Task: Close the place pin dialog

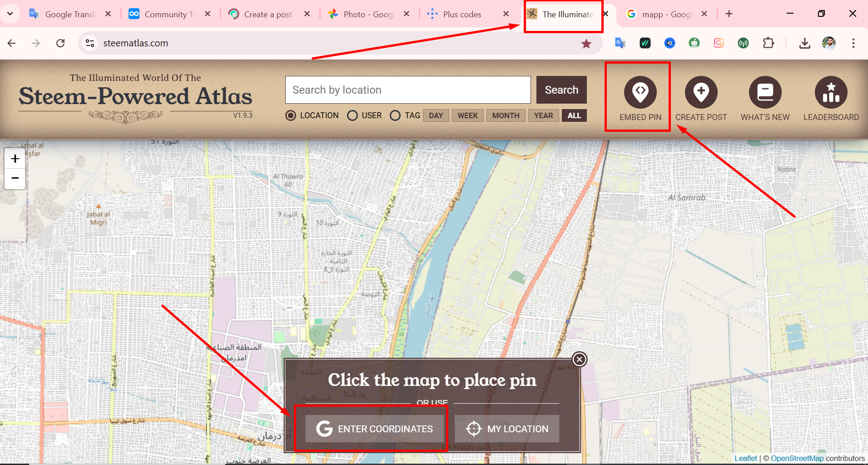Action: [x=579, y=360]
